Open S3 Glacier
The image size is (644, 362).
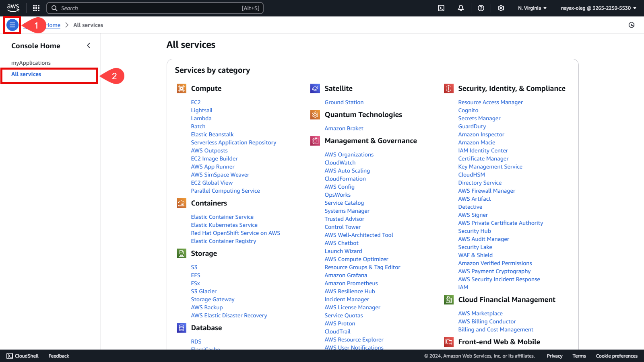point(204,291)
